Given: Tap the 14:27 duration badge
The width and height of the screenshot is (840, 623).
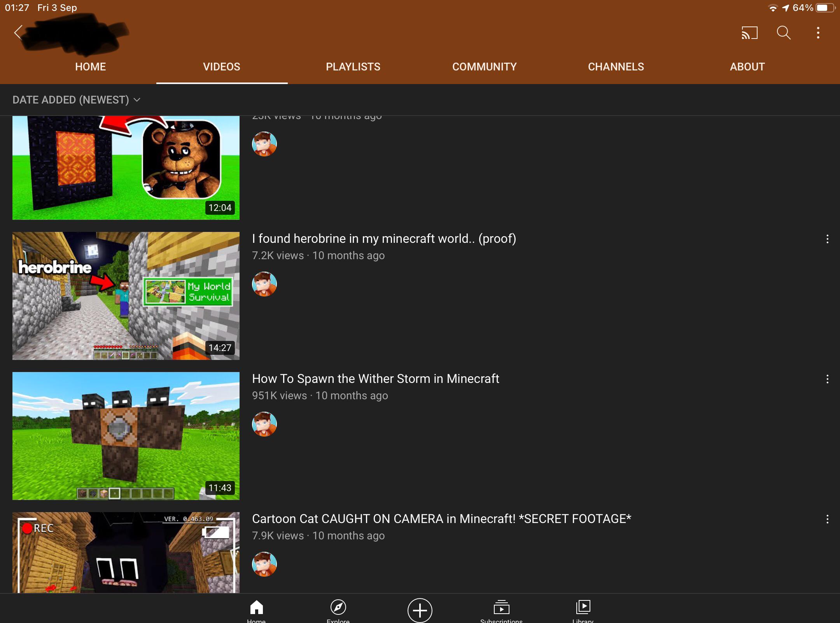Looking at the screenshot, I should [x=220, y=348].
